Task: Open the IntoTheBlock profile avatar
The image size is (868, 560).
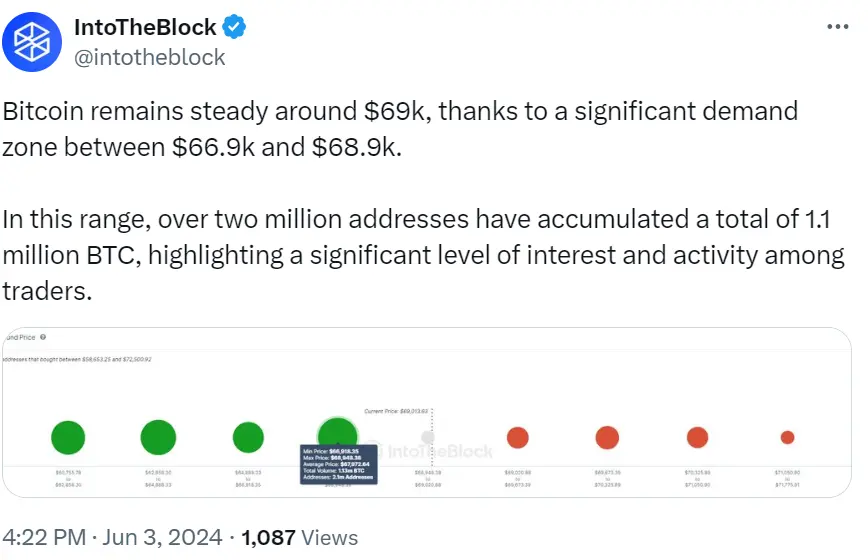Action: tap(32, 42)
